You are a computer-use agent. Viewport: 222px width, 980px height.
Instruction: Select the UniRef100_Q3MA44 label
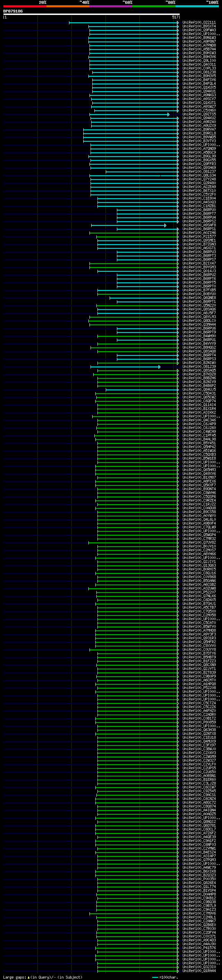199,324
